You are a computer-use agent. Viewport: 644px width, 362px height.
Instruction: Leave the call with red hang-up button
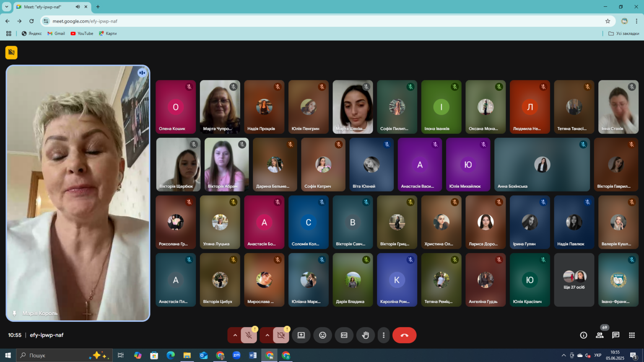(405, 335)
